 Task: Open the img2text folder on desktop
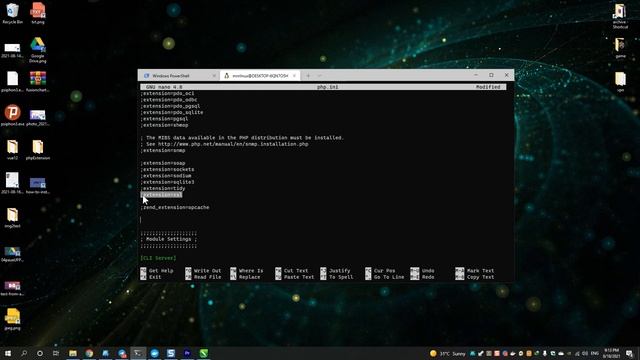[12, 218]
